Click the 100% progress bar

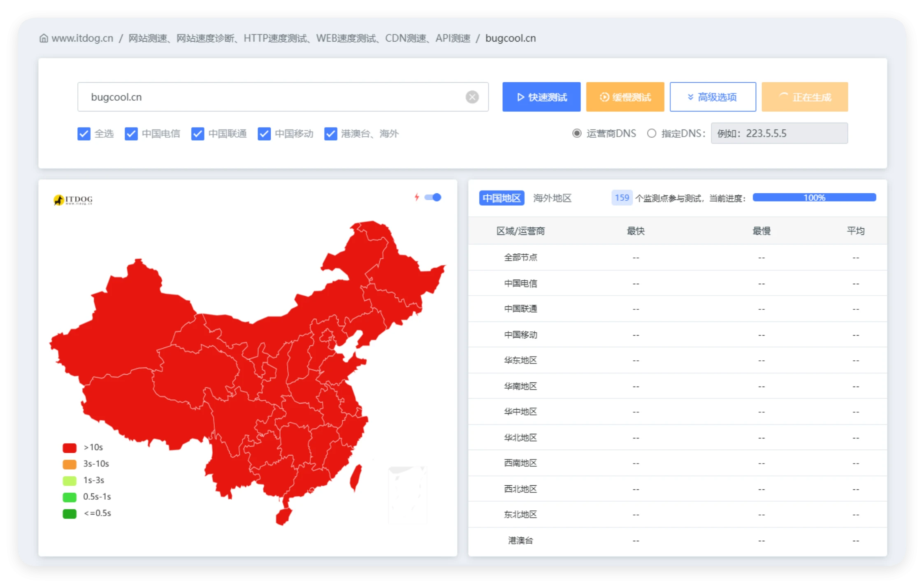814,198
